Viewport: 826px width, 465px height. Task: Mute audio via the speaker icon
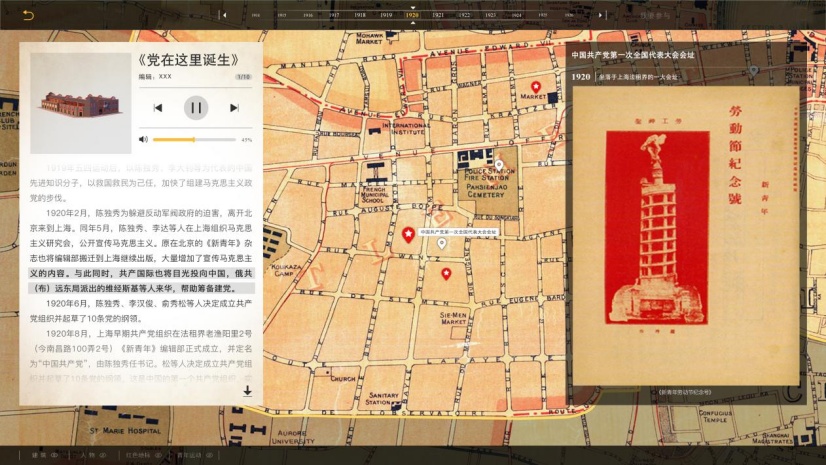click(143, 140)
